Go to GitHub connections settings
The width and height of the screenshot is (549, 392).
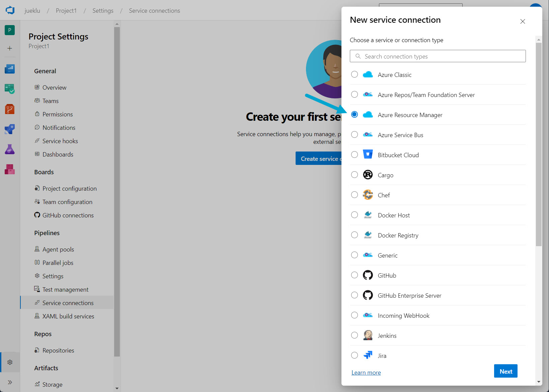pyautogui.click(x=68, y=215)
